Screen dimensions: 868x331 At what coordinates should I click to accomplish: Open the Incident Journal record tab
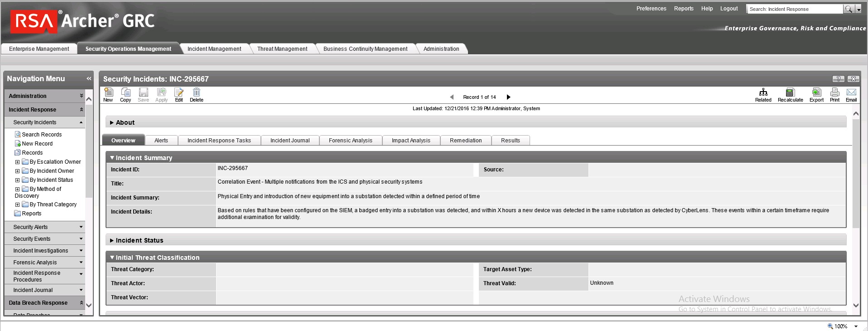pyautogui.click(x=290, y=141)
